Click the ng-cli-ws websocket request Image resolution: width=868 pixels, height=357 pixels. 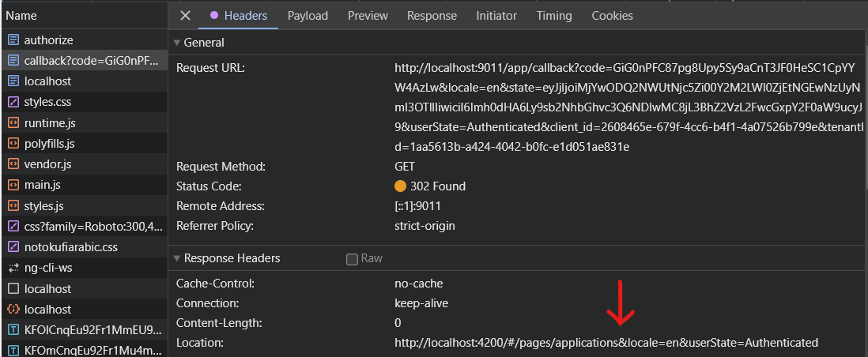[84, 268]
